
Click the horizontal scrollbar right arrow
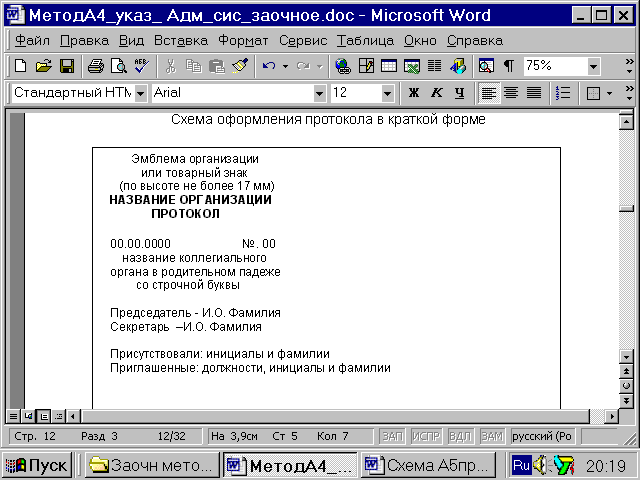click(x=611, y=416)
